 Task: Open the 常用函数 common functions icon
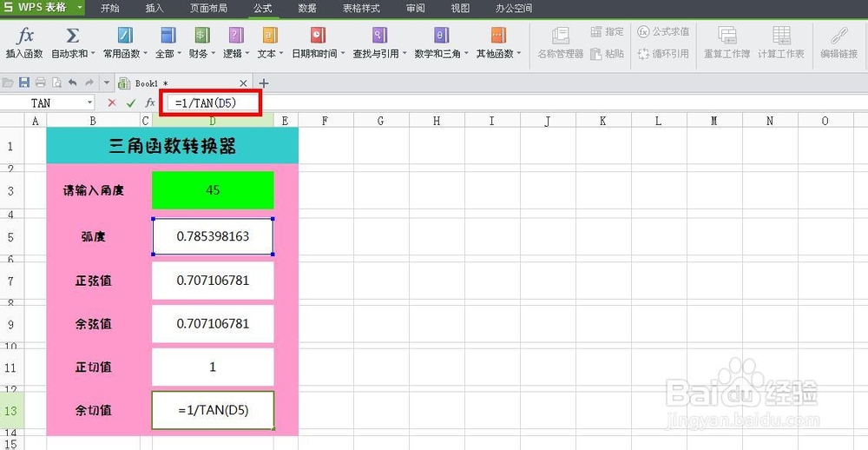point(125,36)
